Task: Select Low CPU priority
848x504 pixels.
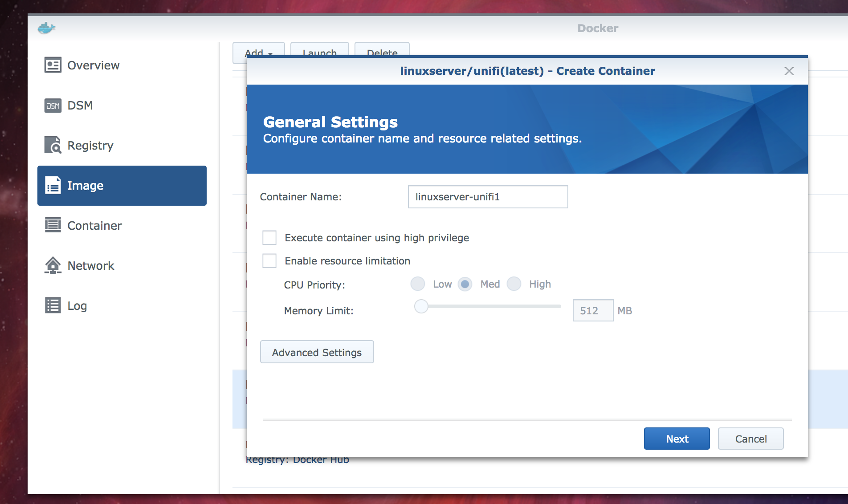Action: 418,284
